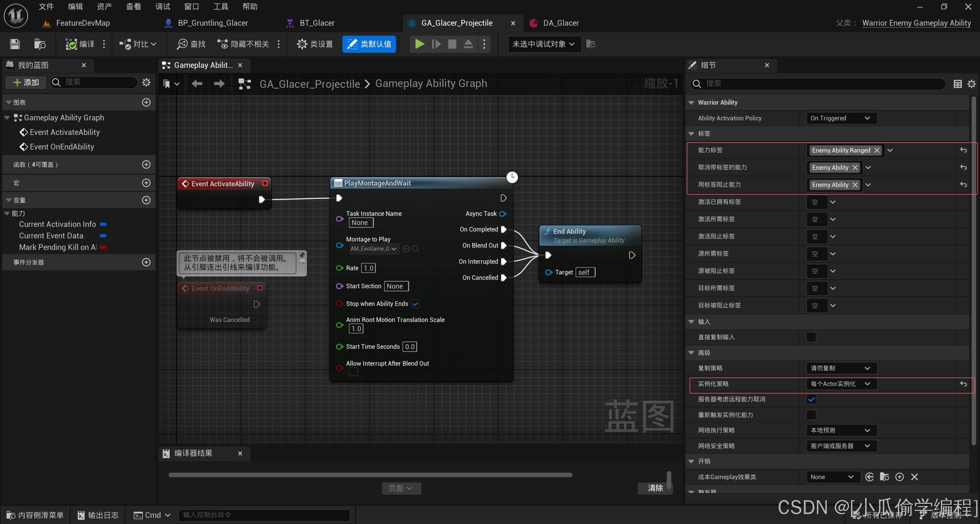Open the 工具 menu
The width and height of the screenshot is (980, 524).
pos(221,7)
